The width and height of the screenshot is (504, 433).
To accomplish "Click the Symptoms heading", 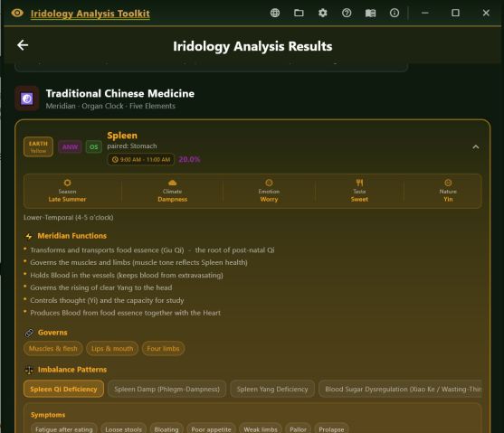I will pos(48,415).
